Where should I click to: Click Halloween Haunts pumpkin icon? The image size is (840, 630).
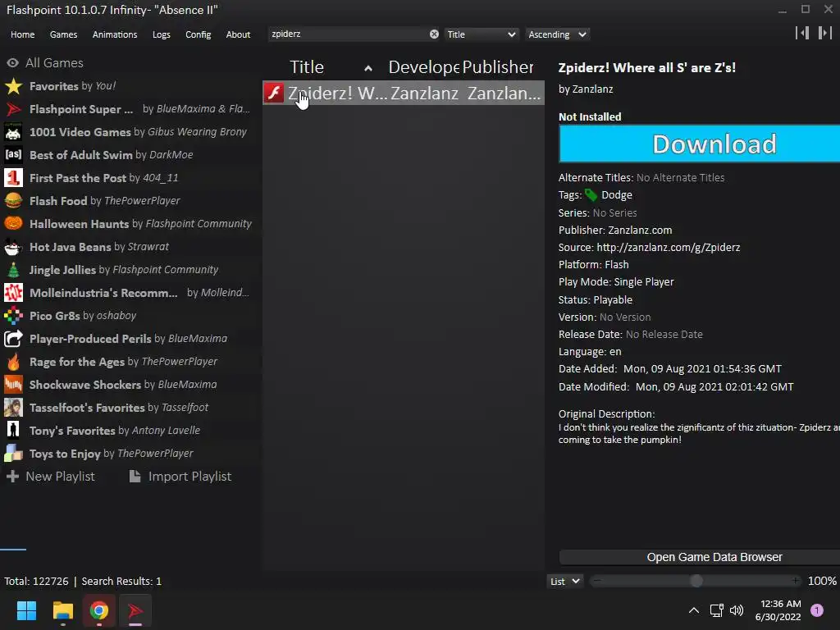(x=13, y=224)
